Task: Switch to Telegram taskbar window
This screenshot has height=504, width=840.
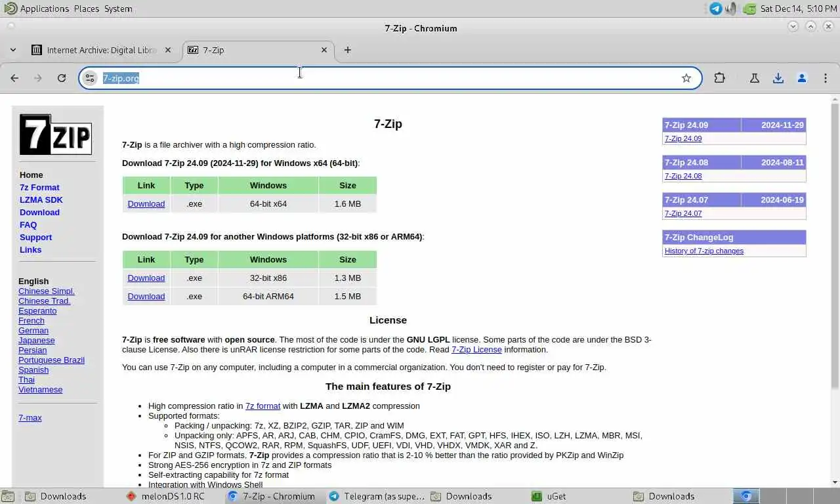Action: [x=377, y=496]
